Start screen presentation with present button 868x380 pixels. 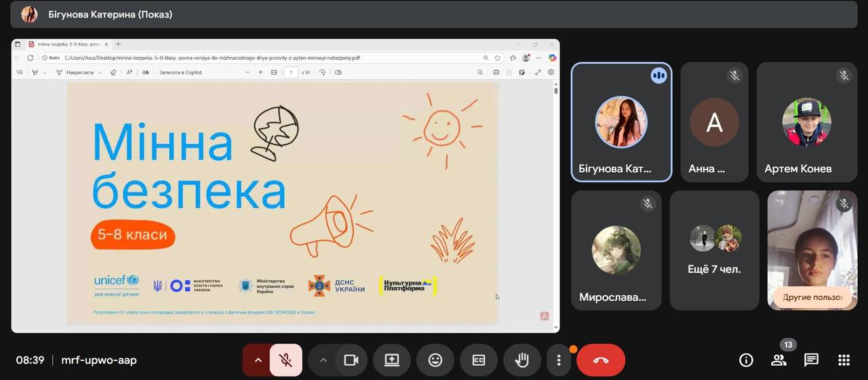point(392,360)
